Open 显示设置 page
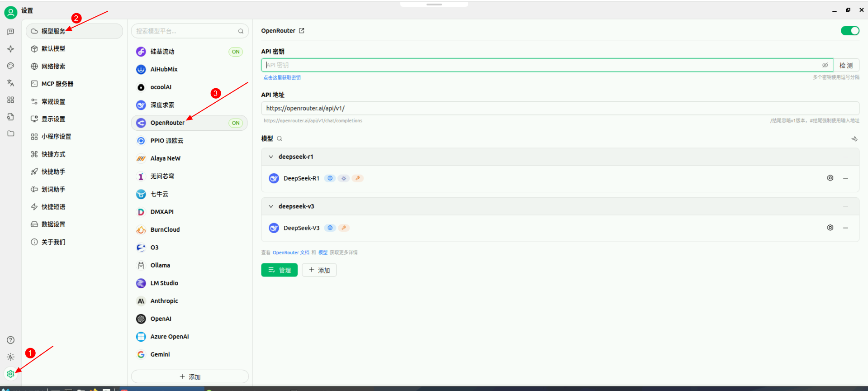Screen dimensions: 868x391 pyautogui.click(x=75, y=119)
